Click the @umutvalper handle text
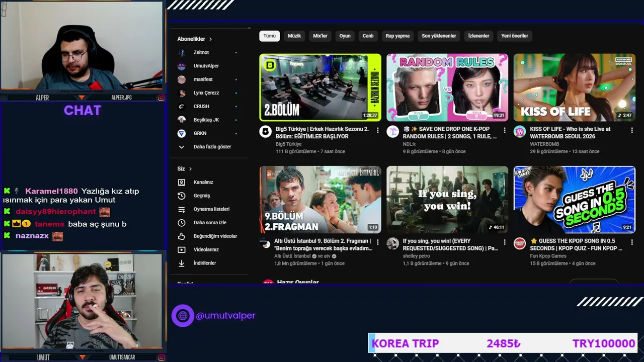Screen dimensions: 644x362 coord(225,316)
